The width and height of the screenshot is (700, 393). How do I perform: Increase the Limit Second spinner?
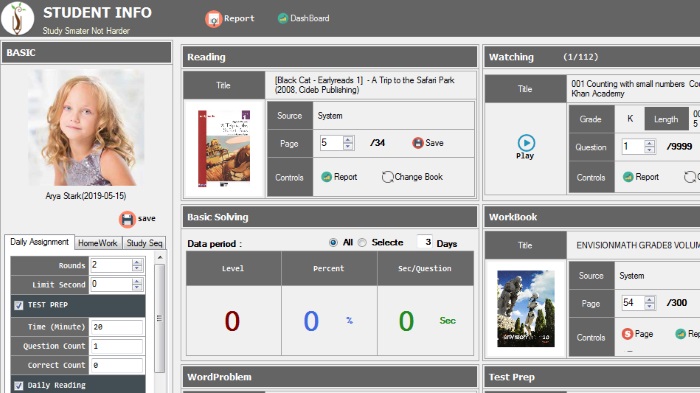click(x=137, y=281)
